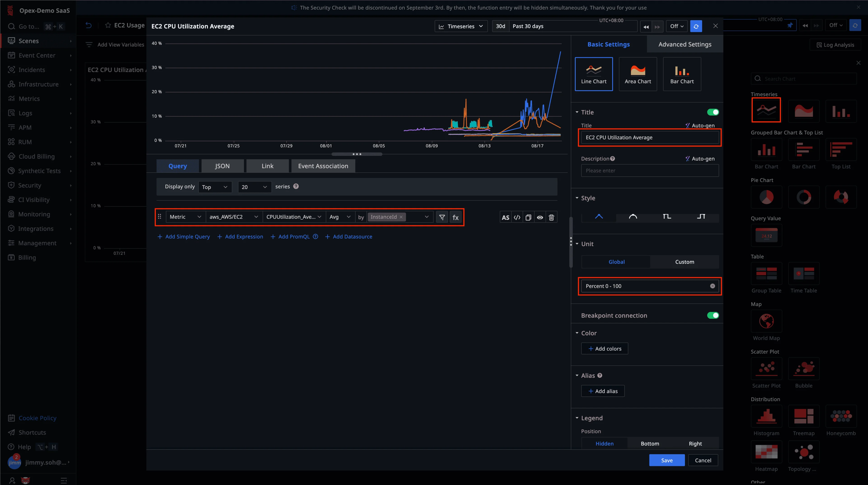
Task: Open the query code view icon
Action: coord(517,217)
